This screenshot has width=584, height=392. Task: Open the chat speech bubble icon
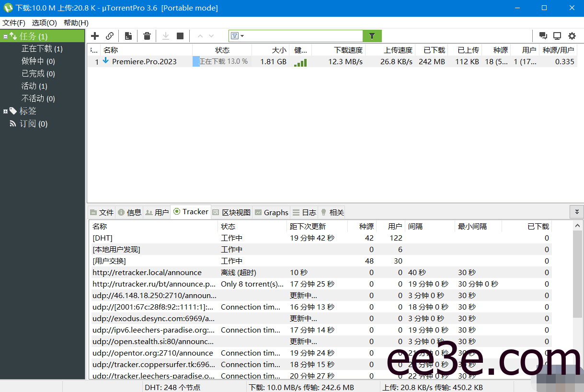point(543,36)
